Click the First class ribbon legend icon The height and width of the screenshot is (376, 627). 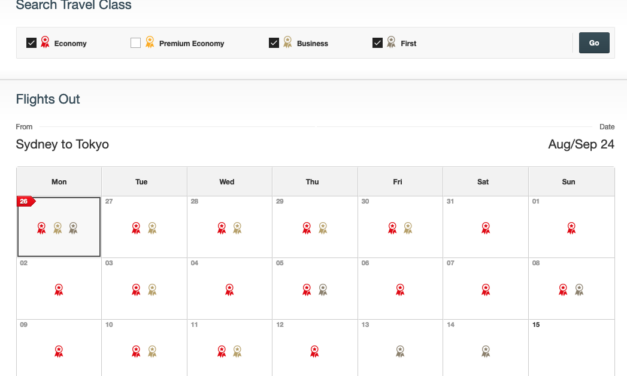click(391, 42)
